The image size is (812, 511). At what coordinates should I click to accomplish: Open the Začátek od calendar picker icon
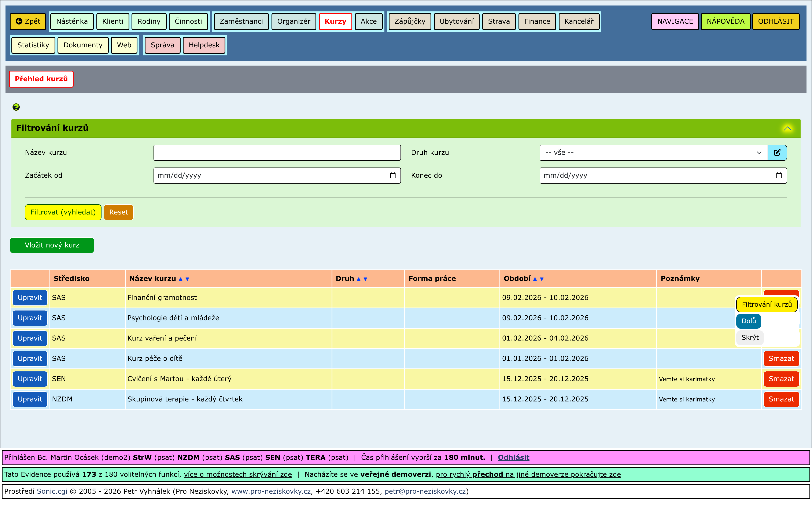(x=392, y=175)
